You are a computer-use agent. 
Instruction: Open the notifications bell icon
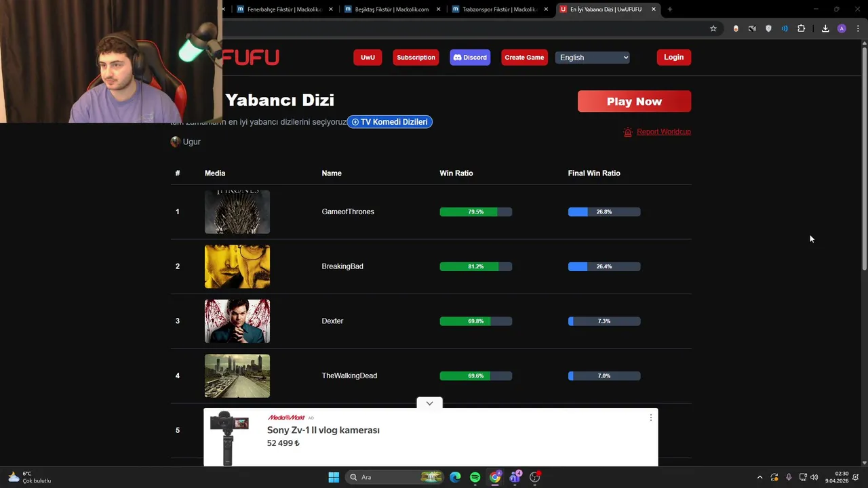point(856,477)
